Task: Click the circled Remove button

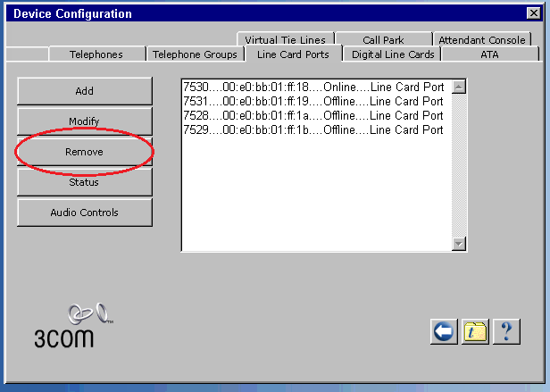Action: (84, 152)
